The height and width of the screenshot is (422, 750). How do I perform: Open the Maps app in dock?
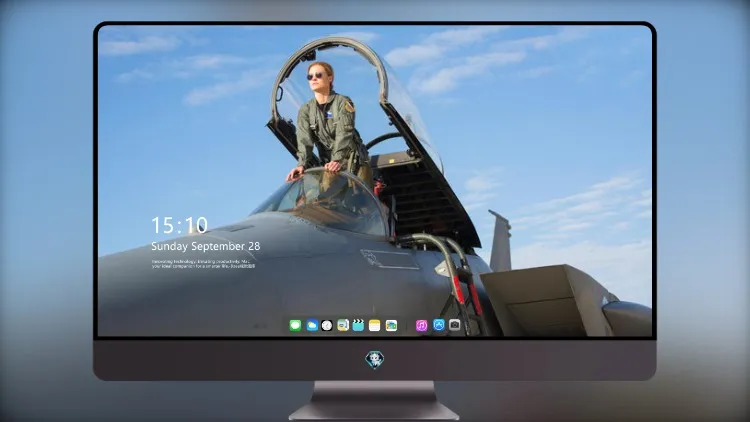[343, 325]
